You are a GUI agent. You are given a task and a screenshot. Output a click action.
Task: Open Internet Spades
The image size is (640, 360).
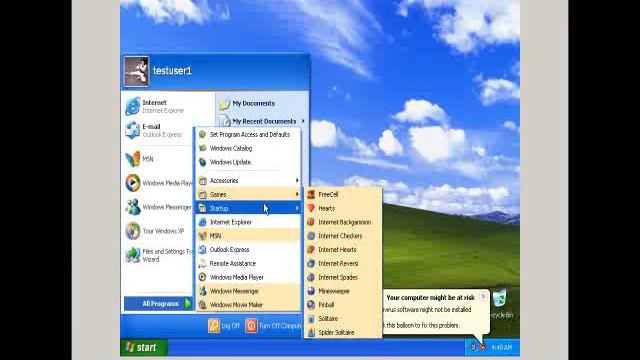coord(343,278)
